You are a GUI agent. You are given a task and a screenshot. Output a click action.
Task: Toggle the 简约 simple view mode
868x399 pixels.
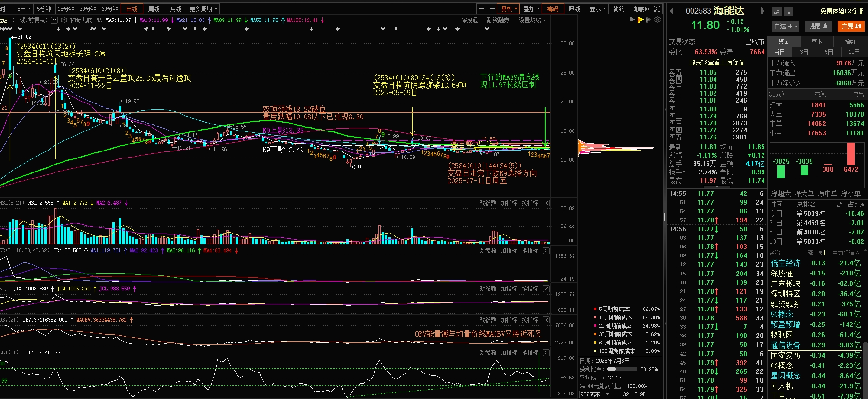(x=619, y=9)
